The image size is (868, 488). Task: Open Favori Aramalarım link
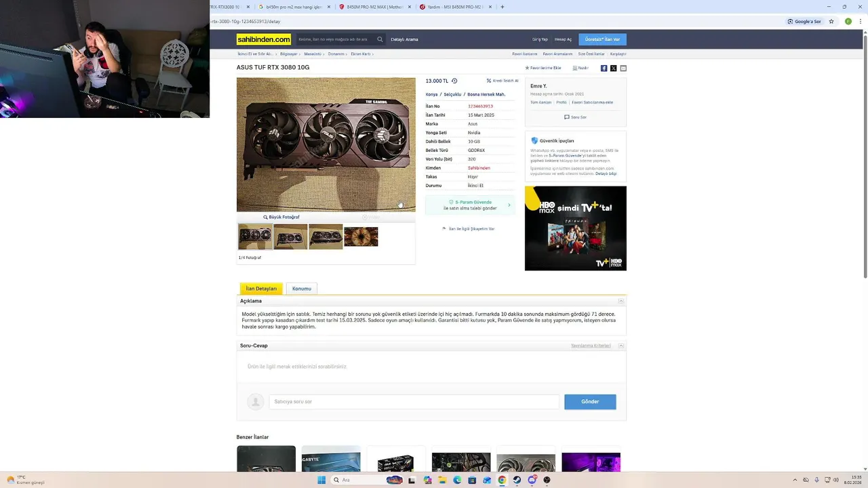pyautogui.click(x=557, y=54)
